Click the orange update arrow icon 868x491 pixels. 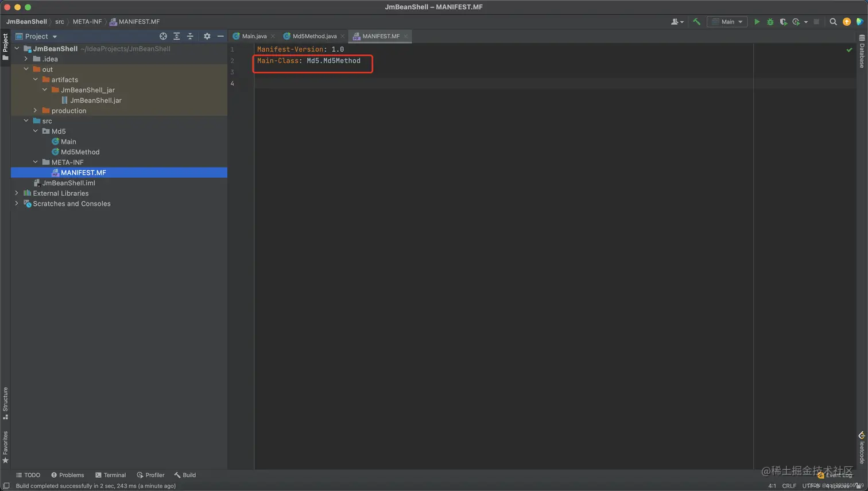click(x=847, y=22)
